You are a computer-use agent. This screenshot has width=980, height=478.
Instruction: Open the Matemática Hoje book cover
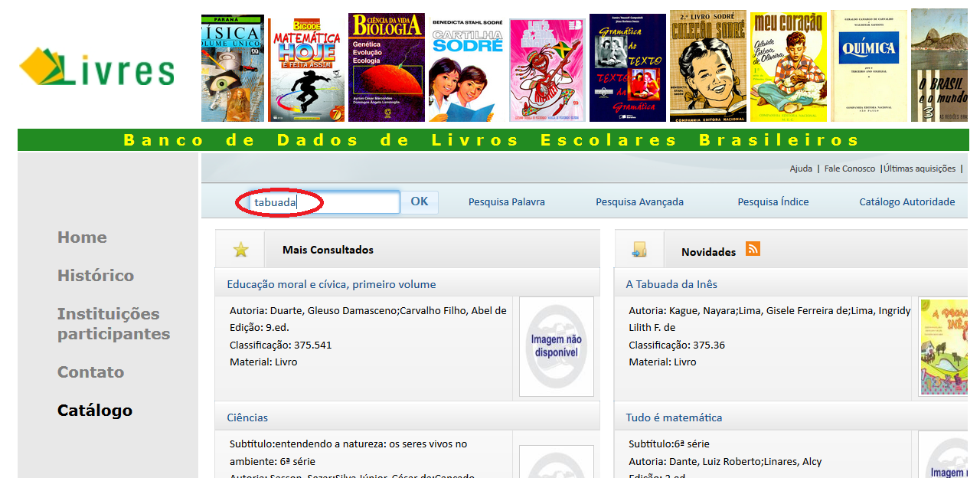[x=305, y=70]
